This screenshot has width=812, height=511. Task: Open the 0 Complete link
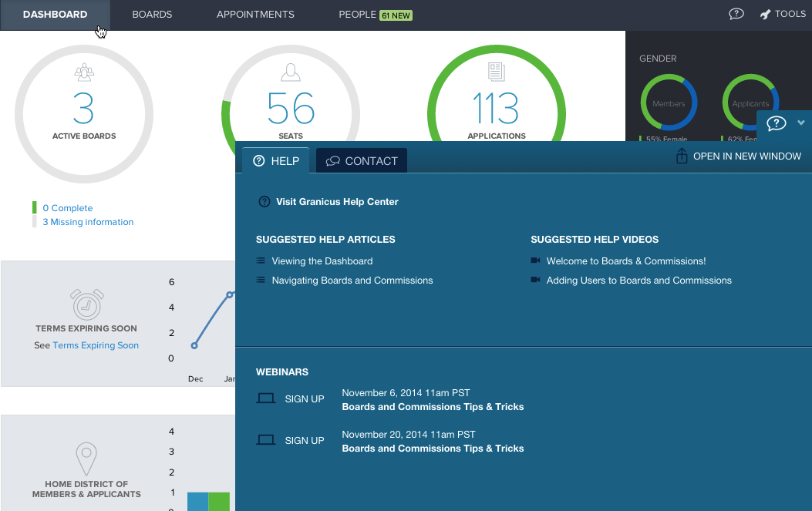tap(67, 208)
